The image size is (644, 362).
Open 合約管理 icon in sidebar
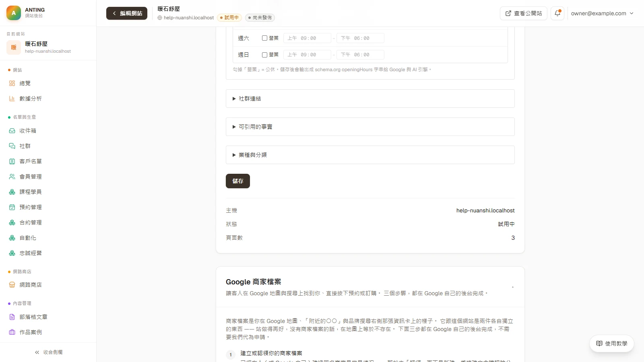point(12,222)
